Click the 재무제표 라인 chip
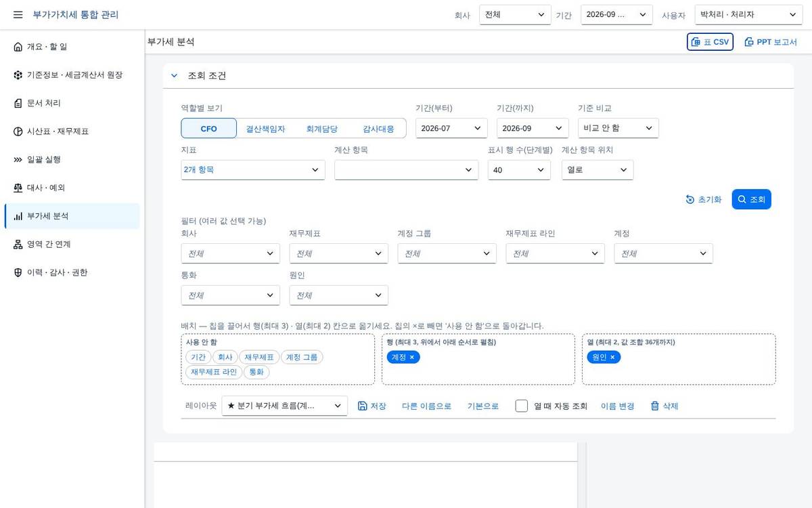 click(x=213, y=372)
